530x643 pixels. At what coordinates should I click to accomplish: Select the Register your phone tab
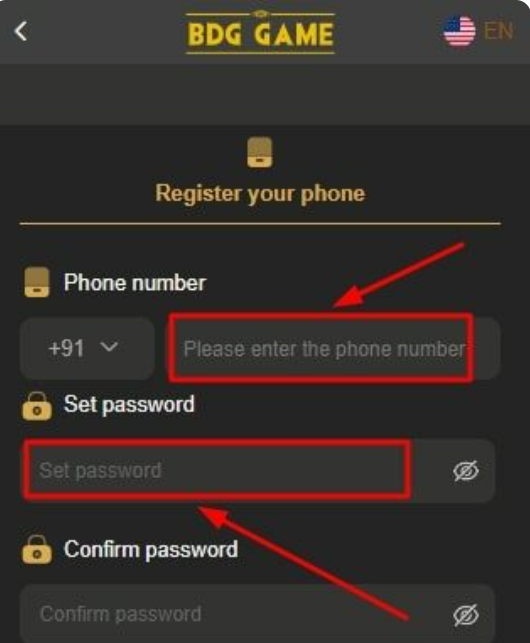(260, 193)
